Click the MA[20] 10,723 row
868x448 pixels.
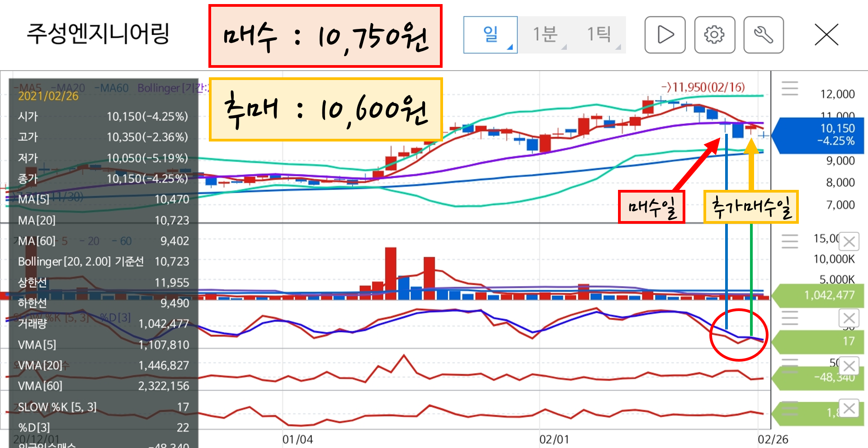pyautogui.click(x=103, y=221)
